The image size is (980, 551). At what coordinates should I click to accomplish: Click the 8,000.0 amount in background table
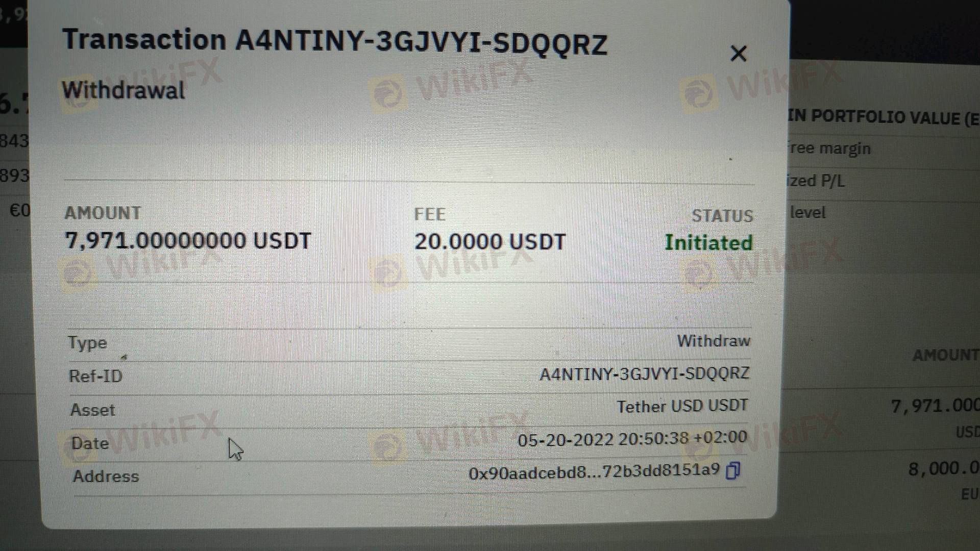pyautogui.click(x=944, y=468)
